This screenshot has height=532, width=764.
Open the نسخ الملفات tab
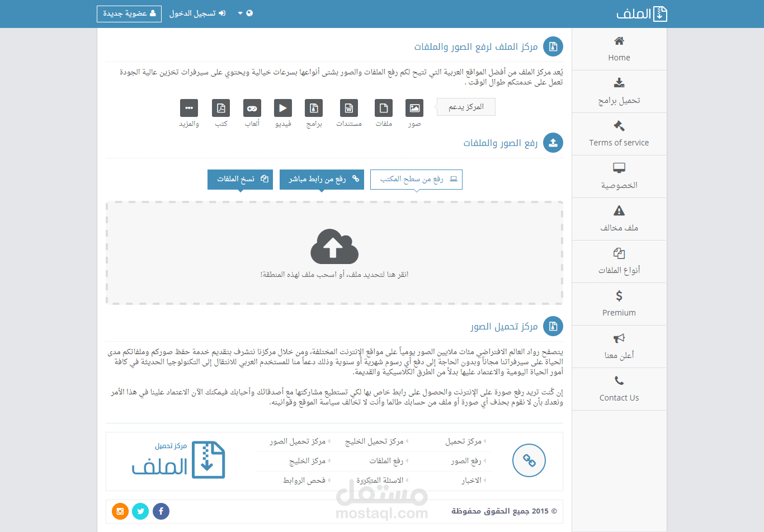click(240, 179)
